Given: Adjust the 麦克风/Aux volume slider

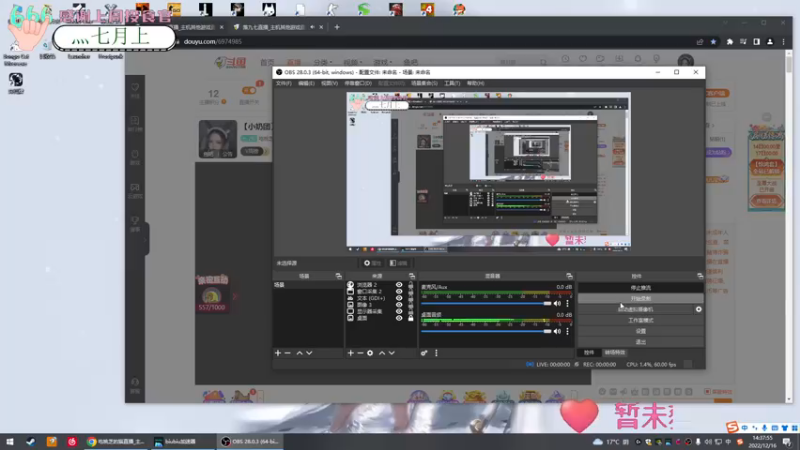Looking at the screenshot, I should click(486, 304).
